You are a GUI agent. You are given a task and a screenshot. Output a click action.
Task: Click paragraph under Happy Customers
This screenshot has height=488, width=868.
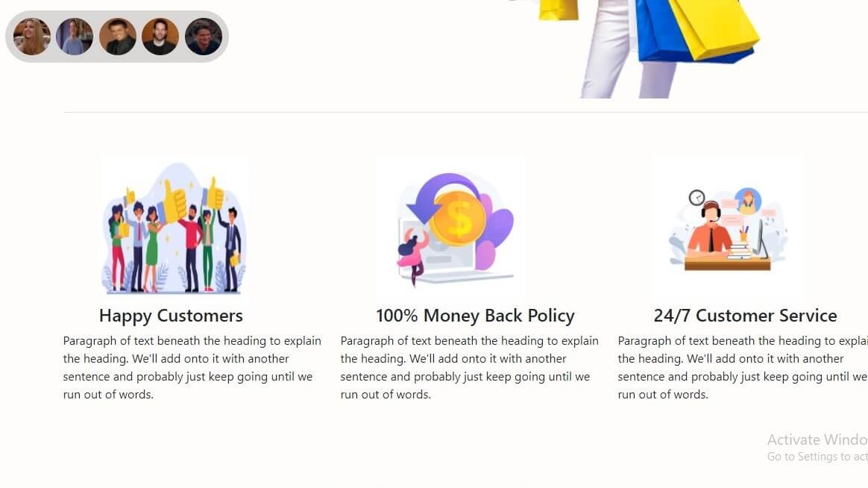(x=192, y=367)
